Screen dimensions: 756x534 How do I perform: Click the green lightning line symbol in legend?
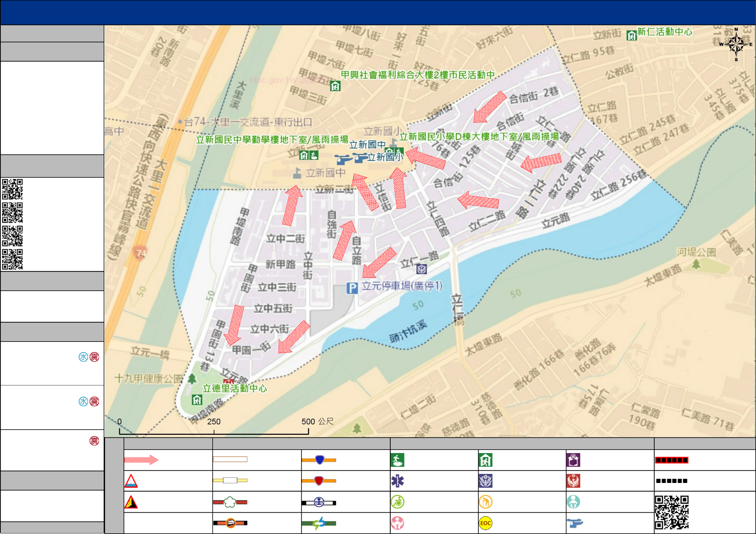[319, 523]
